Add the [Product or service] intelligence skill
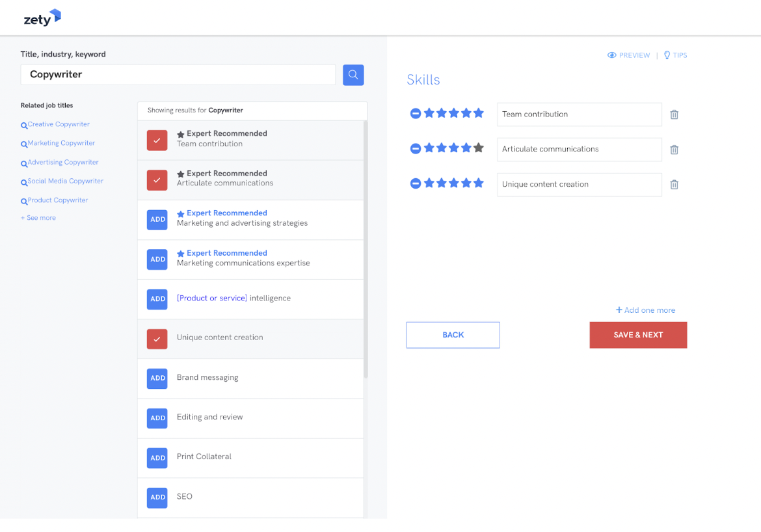The width and height of the screenshot is (761, 532). [157, 299]
